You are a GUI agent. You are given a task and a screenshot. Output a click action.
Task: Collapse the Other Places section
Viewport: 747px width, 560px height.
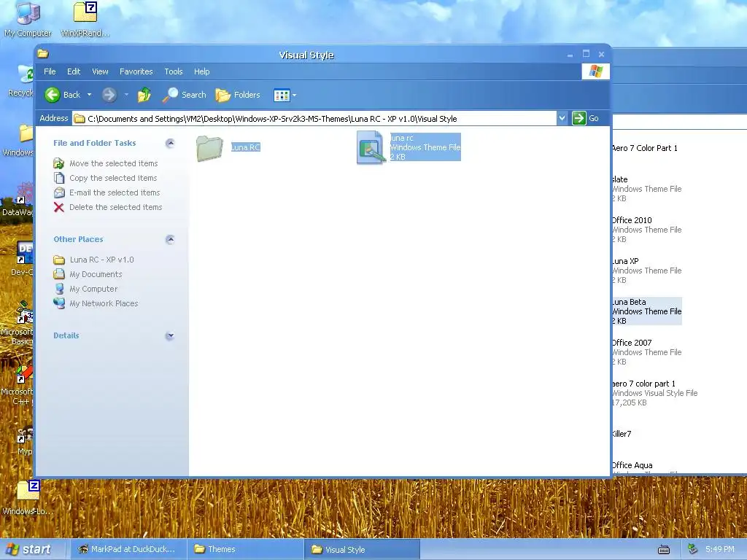(169, 239)
